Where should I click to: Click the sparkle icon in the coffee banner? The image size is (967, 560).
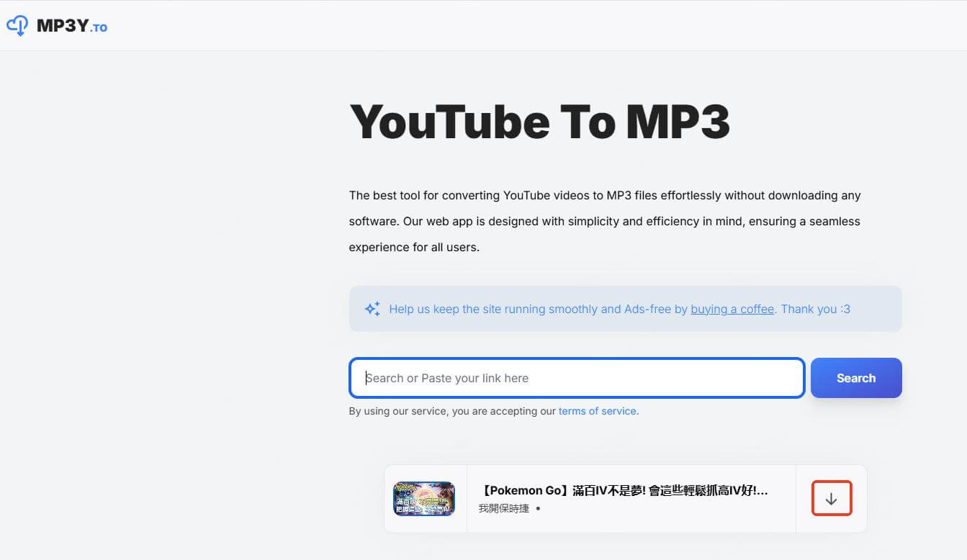click(372, 309)
